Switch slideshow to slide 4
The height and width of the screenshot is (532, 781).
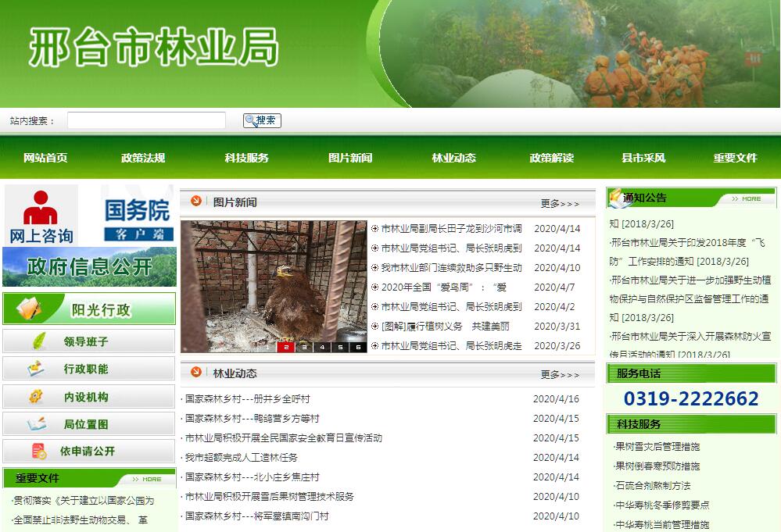pyautogui.click(x=322, y=348)
